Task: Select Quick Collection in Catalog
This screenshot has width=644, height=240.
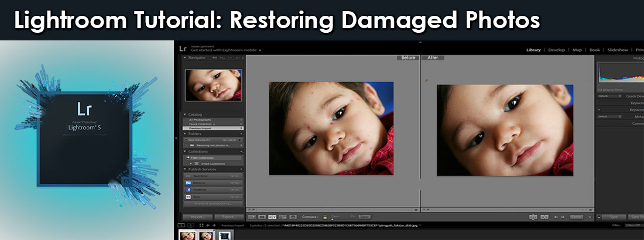Action: pos(213,124)
